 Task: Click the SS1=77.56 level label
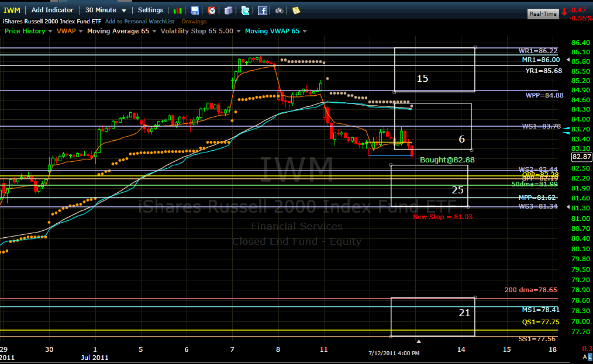pyautogui.click(x=537, y=339)
